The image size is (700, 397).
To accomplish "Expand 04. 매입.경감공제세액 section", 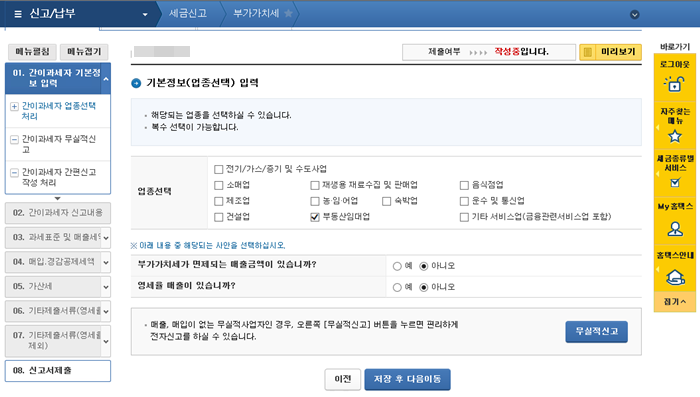I will pyautogui.click(x=106, y=263).
